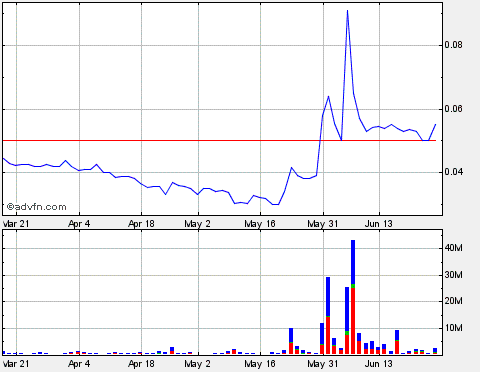This screenshot has width=480, height=372.
Task: Click the 30M volume axis label
Action: tap(454, 275)
